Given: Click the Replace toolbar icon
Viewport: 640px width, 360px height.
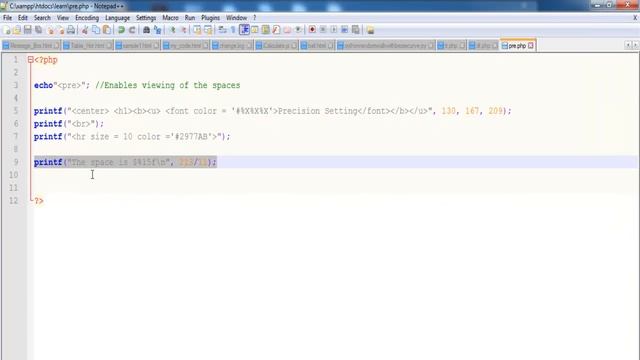Looking at the screenshot, I should pos(157,30).
